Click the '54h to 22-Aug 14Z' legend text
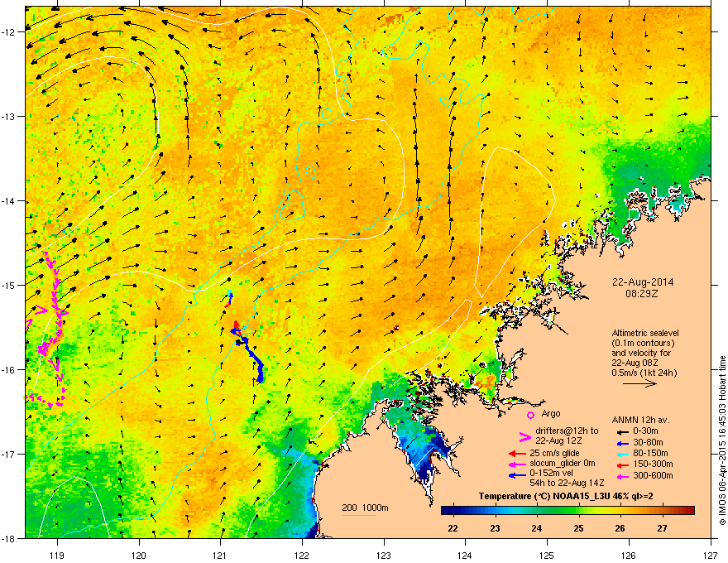728x563 pixels. [567, 483]
